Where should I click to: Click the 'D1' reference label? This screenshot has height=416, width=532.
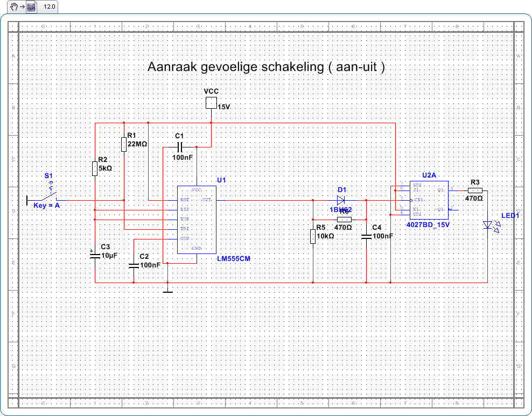(x=342, y=190)
